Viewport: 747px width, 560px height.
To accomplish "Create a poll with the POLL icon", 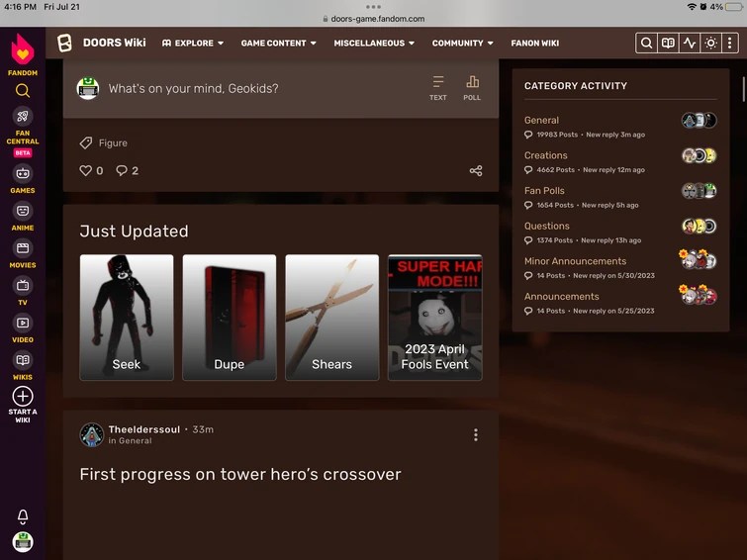I will coord(472,88).
